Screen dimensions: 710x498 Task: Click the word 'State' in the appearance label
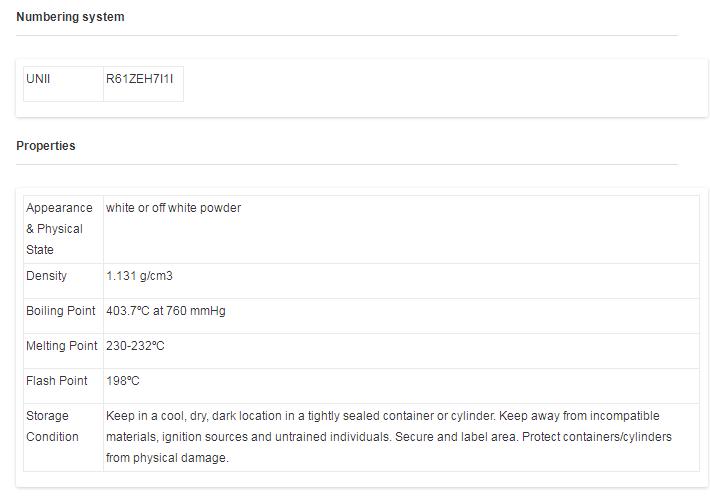point(40,249)
